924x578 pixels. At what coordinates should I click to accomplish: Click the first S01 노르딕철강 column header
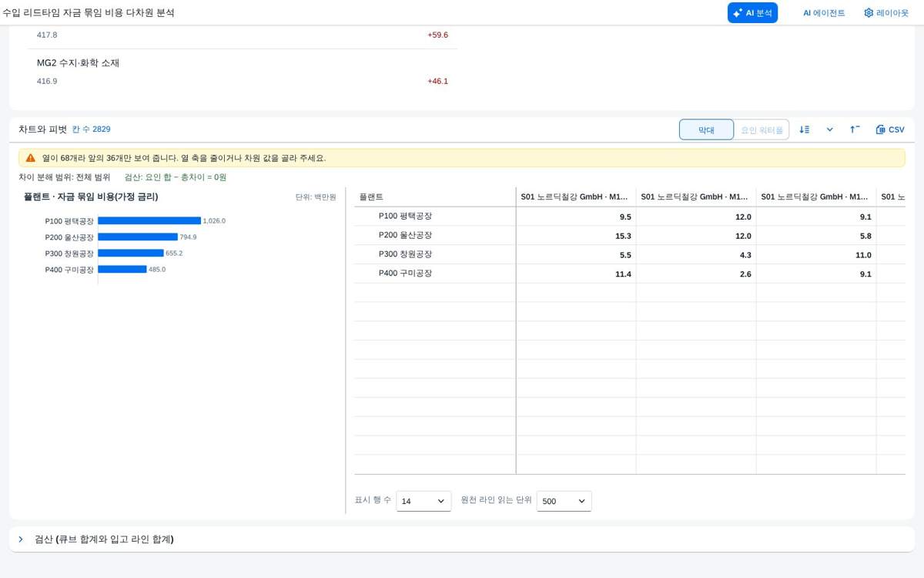coord(575,197)
